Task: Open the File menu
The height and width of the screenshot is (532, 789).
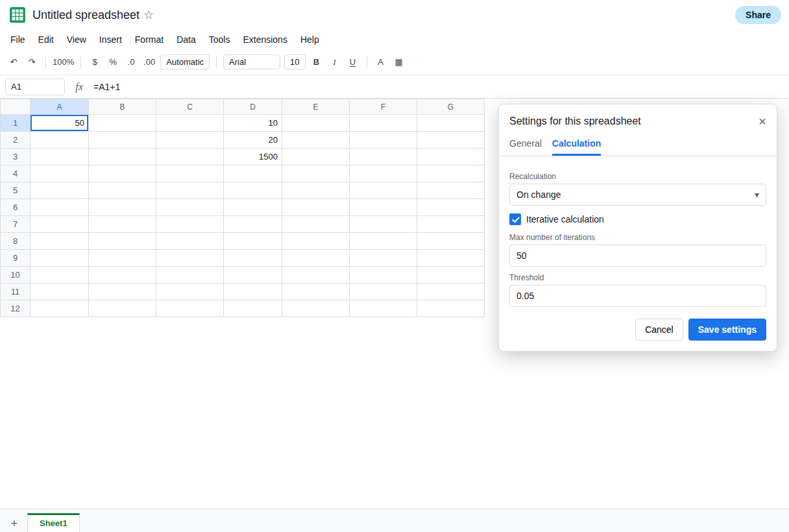Action: 18,40
